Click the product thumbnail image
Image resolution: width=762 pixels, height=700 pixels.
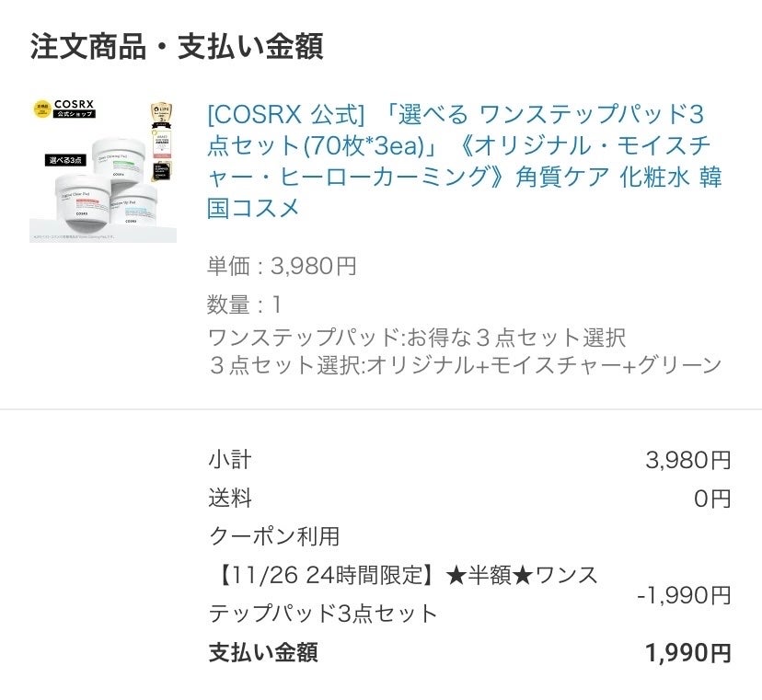(103, 166)
